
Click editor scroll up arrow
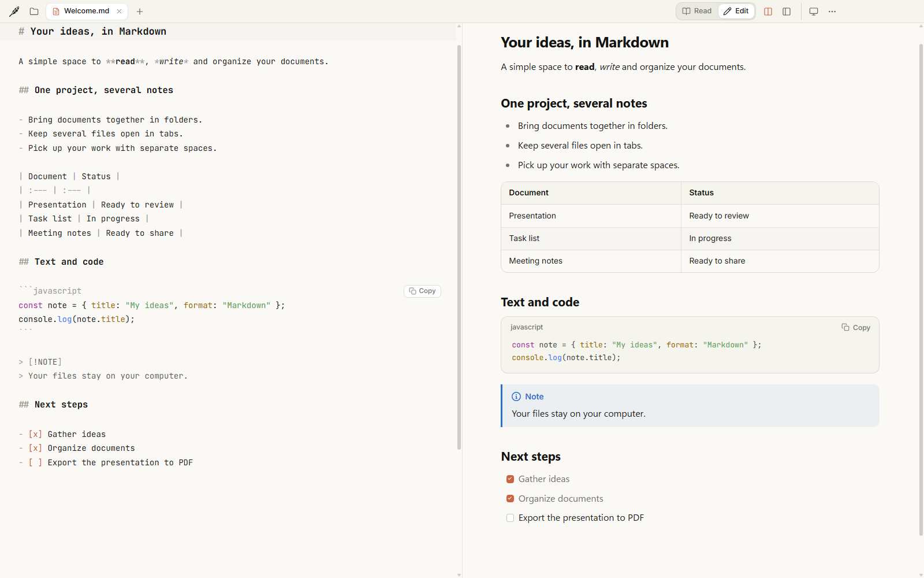pos(459,26)
